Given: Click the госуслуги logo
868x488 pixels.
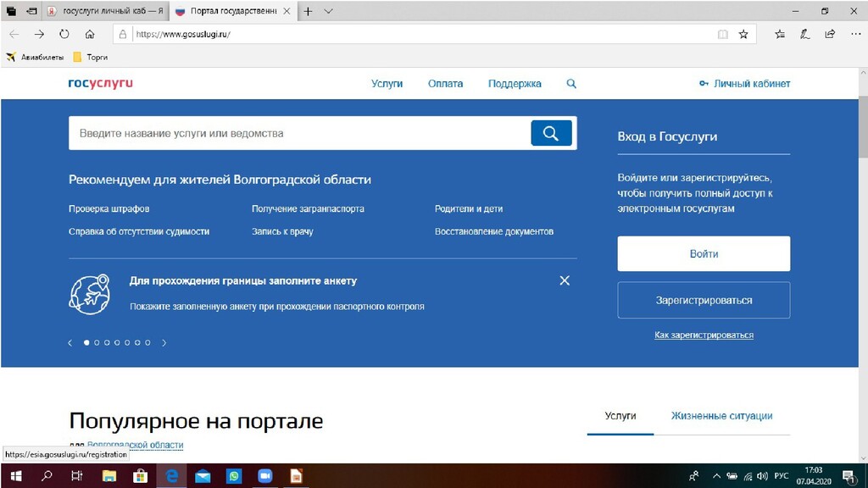Looking at the screenshot, I should 100,83.
